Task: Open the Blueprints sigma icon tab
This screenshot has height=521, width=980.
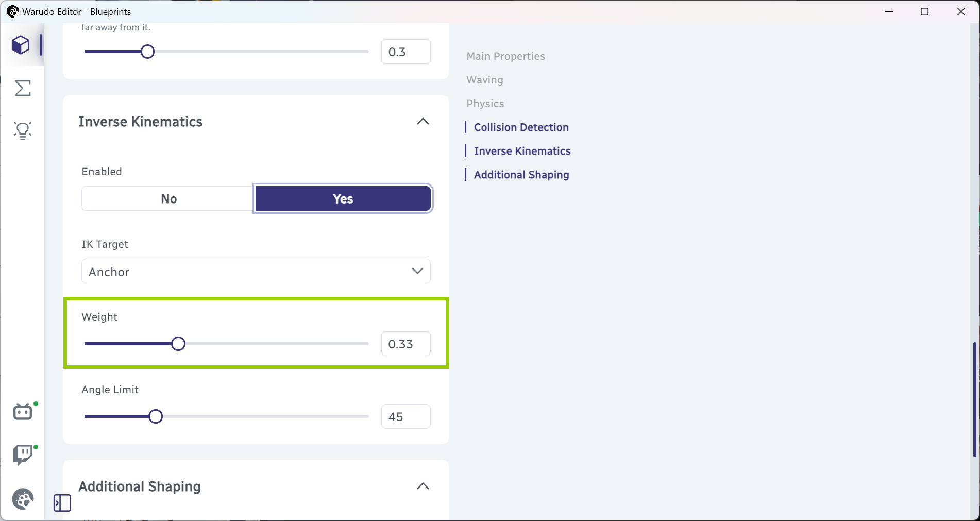Action: click(x=23, y=88)
